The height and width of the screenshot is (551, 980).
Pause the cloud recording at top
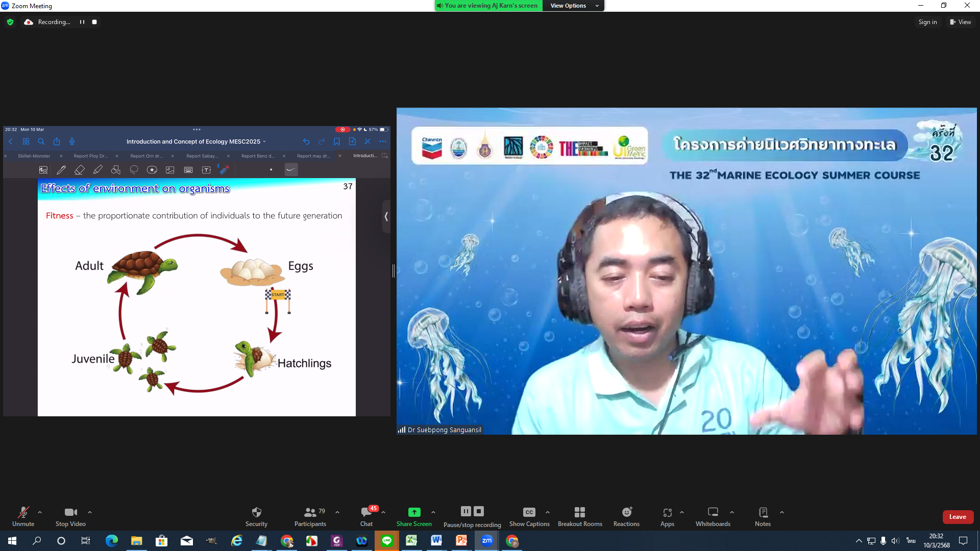pos(82,22)
